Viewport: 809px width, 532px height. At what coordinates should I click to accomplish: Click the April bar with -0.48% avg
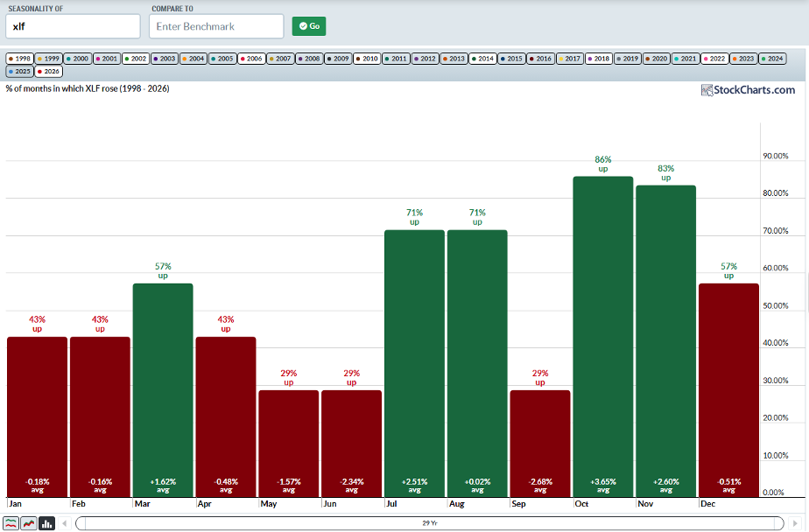(x=226, y=417)
